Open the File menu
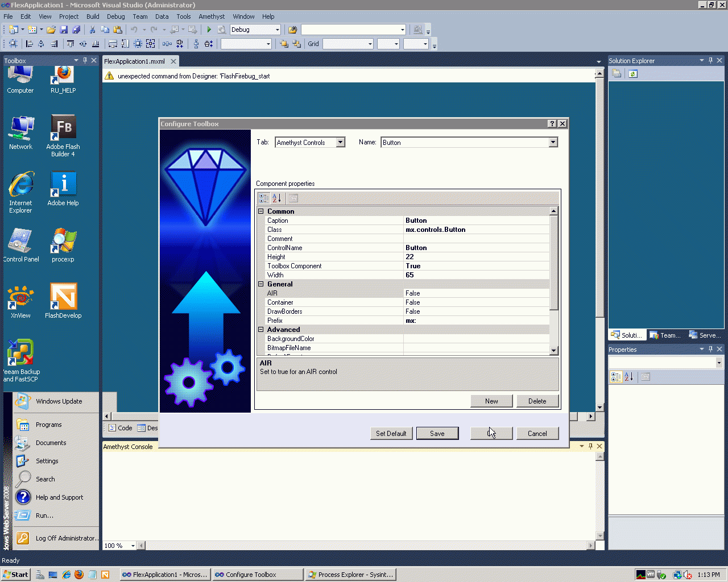This screenshot has width=728, height=582. pos(8,16)
